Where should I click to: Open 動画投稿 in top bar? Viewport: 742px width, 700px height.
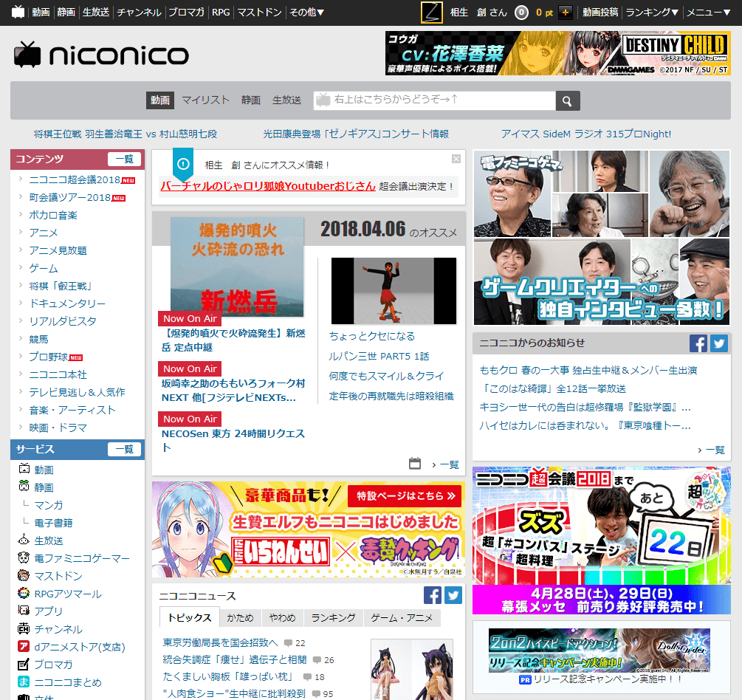600,13
